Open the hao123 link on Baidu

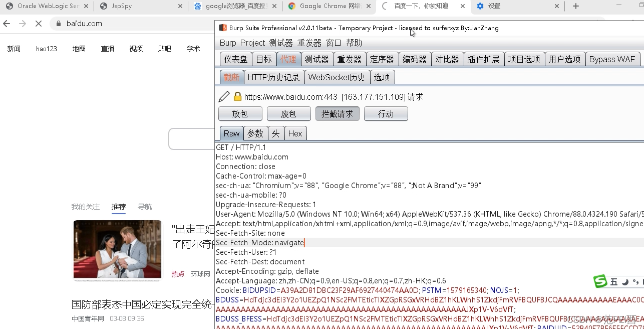click(x=47, y=49)
